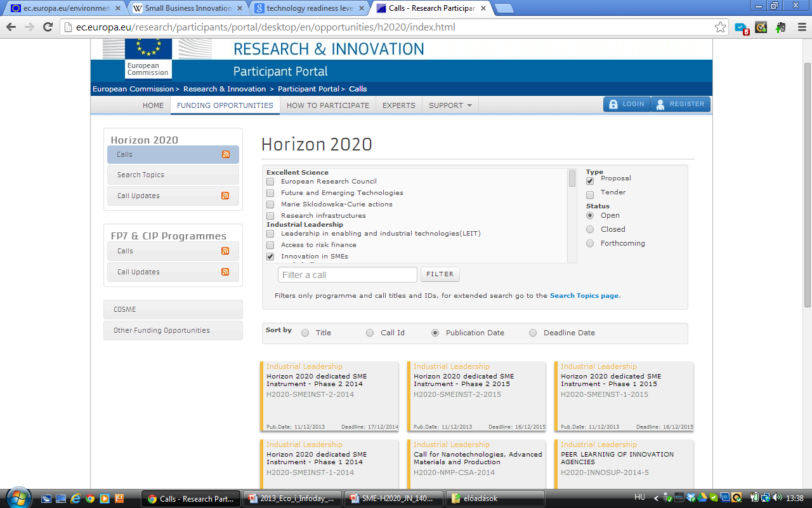Open the RSS feed for Horizon 2020 Calls

click(x=225, y=154)
